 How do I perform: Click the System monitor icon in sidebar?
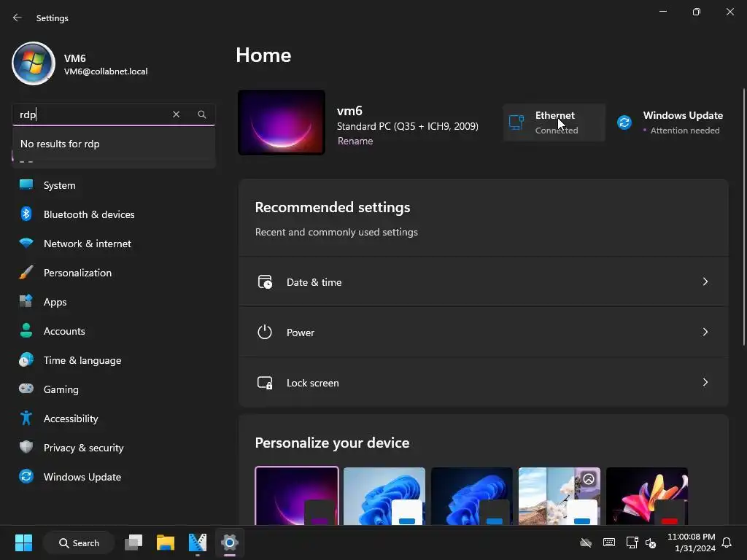click(26, 184)
